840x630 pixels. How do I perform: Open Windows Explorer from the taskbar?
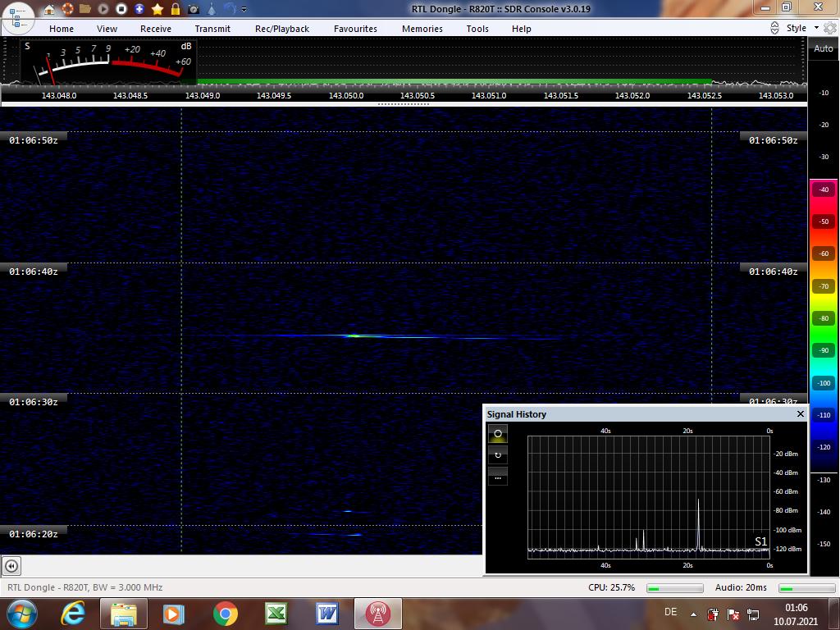click(x=123, y=614)
